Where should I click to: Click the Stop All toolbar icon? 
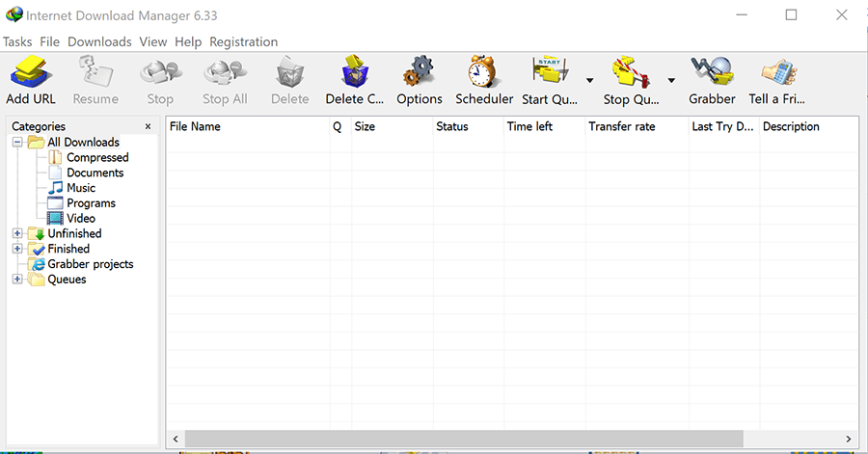[225, 73]
